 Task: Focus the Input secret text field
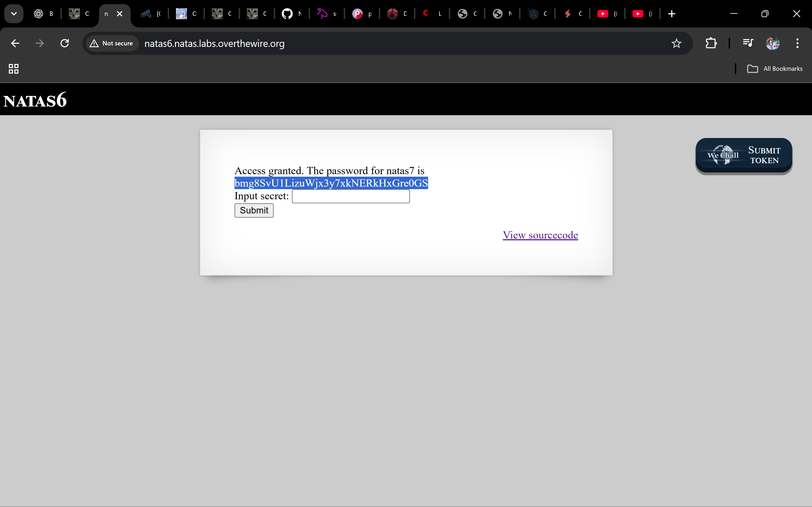(x=351, y=196)
